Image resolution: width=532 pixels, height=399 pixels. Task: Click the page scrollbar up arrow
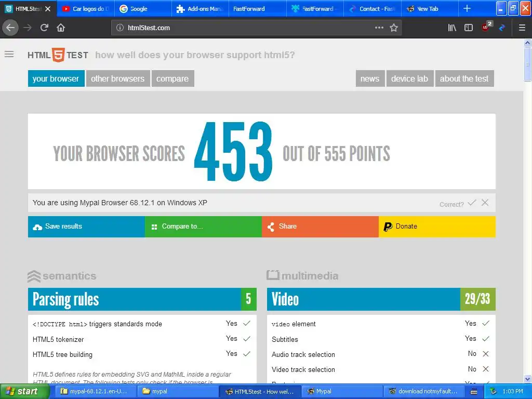click(527, 43)
